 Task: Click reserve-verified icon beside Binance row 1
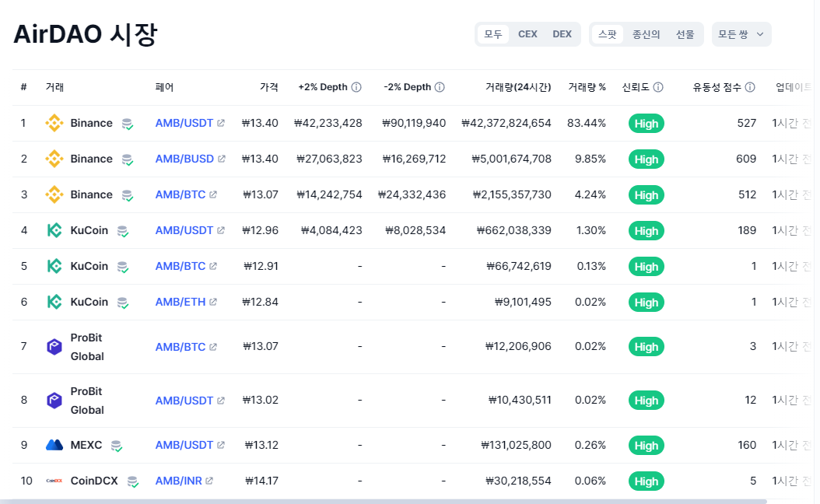(127, 124)
